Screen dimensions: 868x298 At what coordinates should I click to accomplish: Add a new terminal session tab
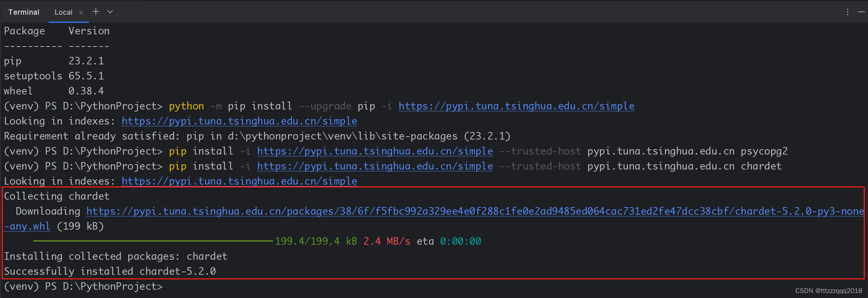(x=96, y=12)
